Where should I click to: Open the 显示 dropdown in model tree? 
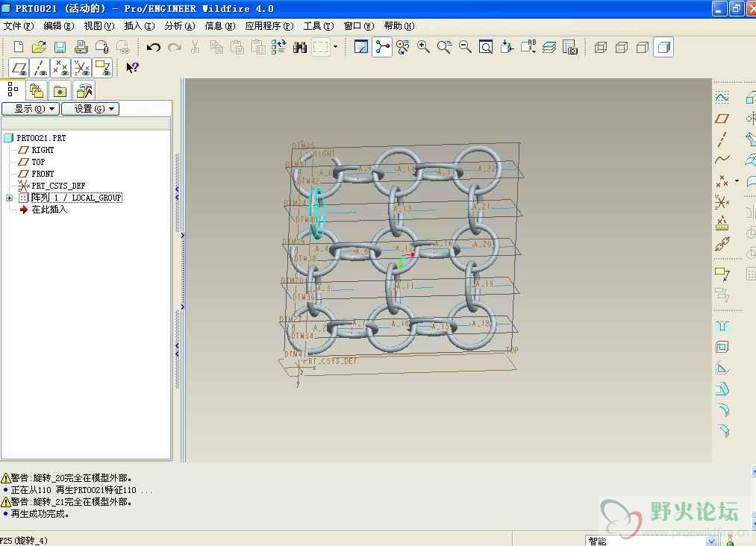coord(31,109)
